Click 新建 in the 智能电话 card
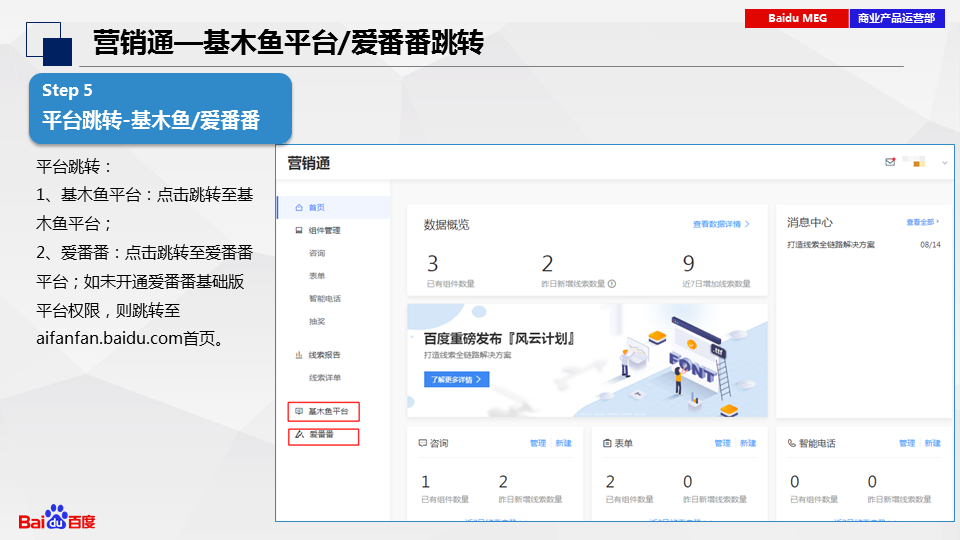 click(x=932, y=443)
